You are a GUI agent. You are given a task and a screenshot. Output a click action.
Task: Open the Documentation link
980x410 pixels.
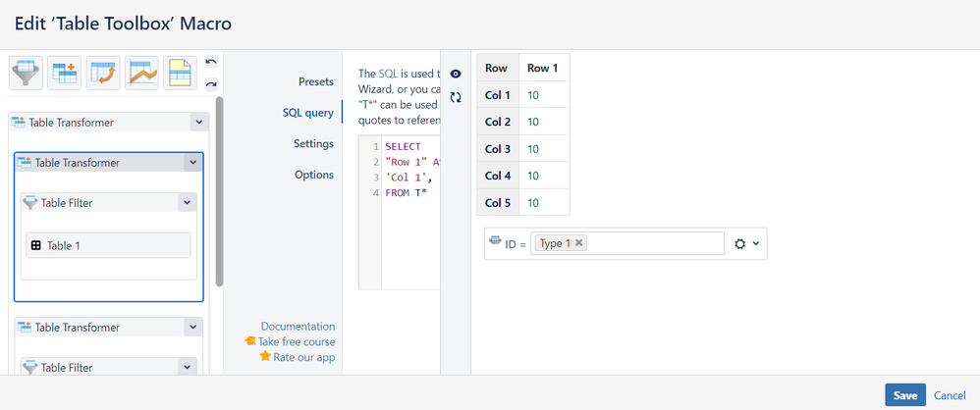(298, 326)
